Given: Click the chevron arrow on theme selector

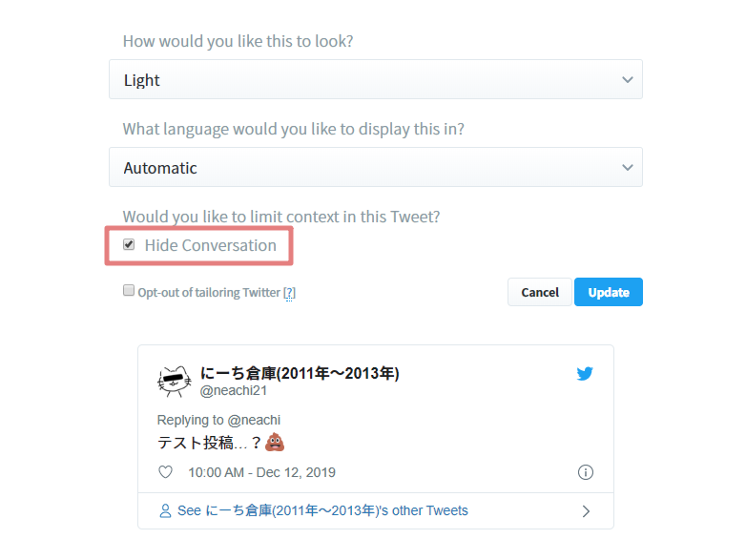Looking at the screenshot, I should [x=628, y=80].
